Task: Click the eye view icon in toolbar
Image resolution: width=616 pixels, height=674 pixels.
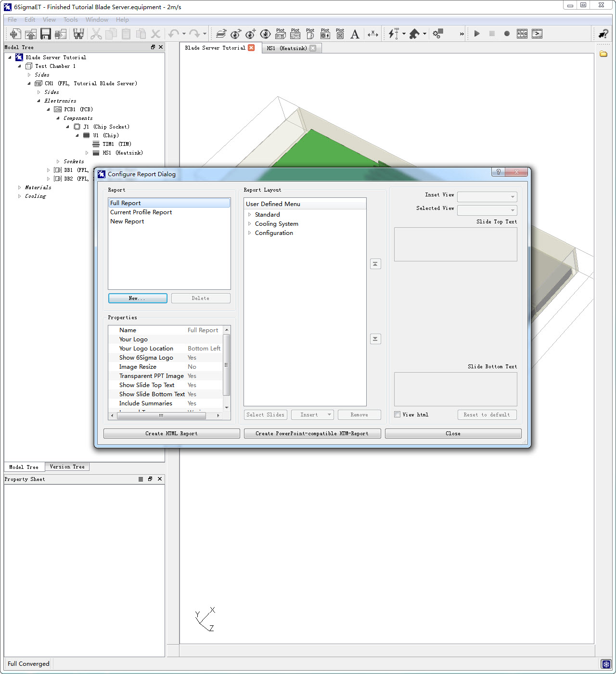Action: click(265, 34)
